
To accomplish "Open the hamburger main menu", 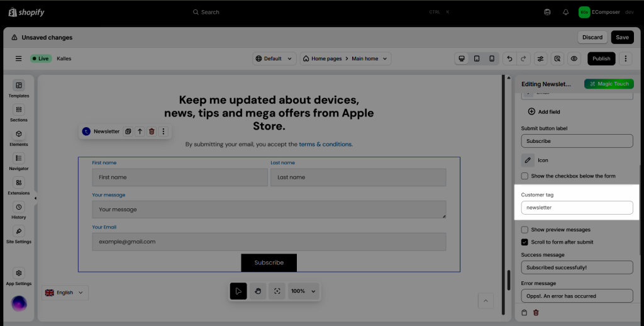I will pyautogui.click(x=19, y=59).
